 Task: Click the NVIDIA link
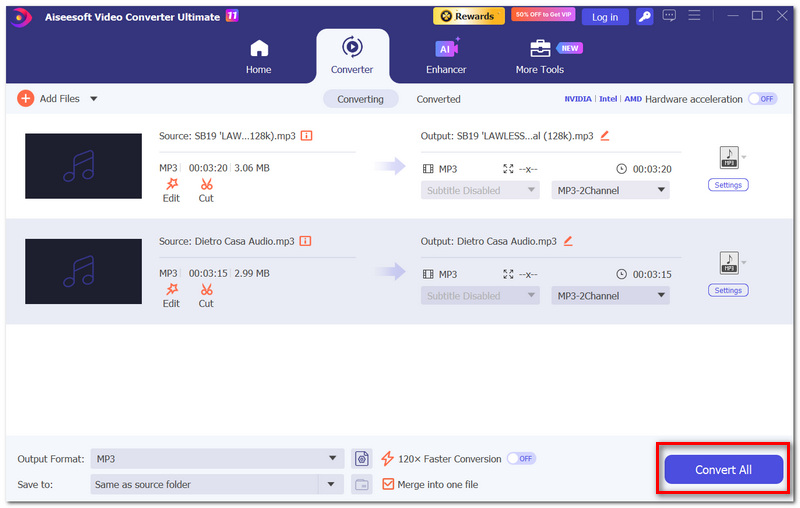pos(578,99)
